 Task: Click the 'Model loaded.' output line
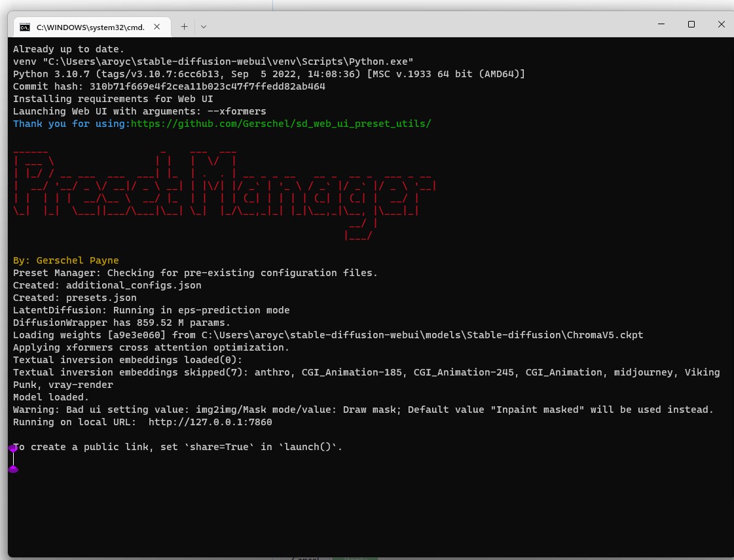click(x=50, y=396)
